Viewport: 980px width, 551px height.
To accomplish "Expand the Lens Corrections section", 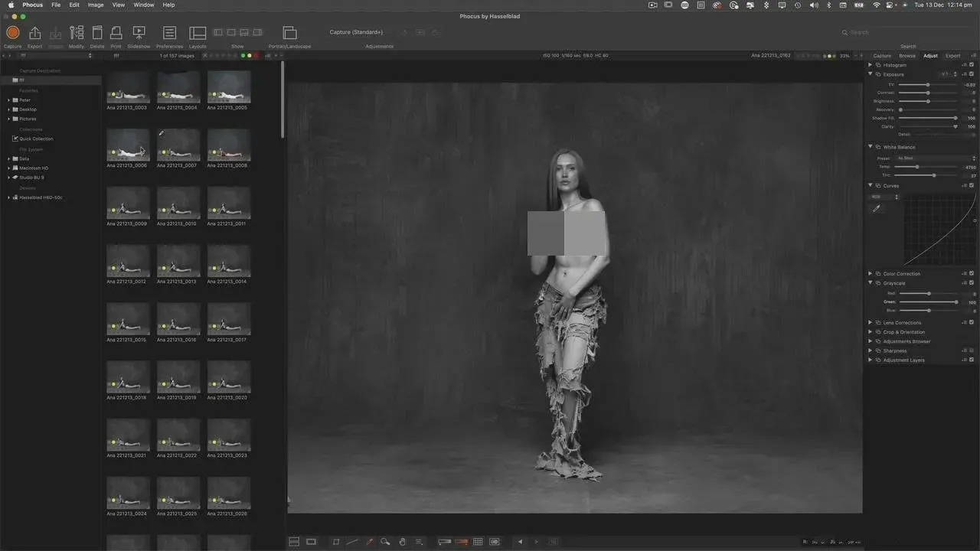I will click(870, 323).
